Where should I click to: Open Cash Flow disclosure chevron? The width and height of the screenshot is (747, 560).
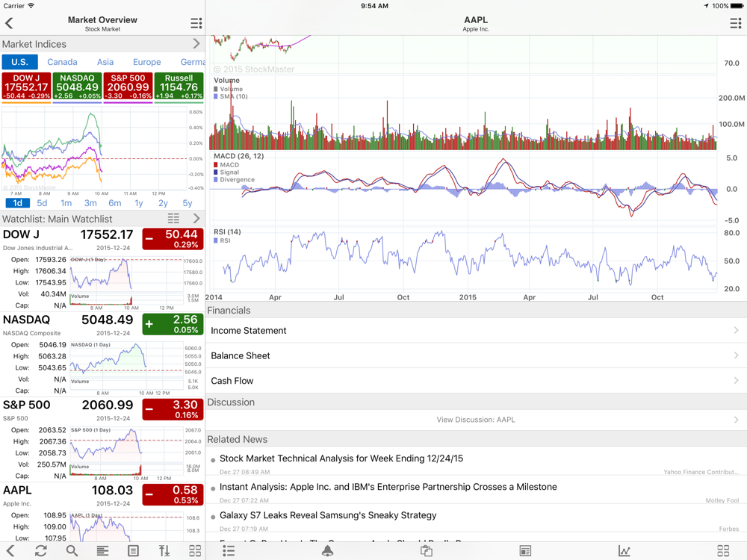[736, 381]
